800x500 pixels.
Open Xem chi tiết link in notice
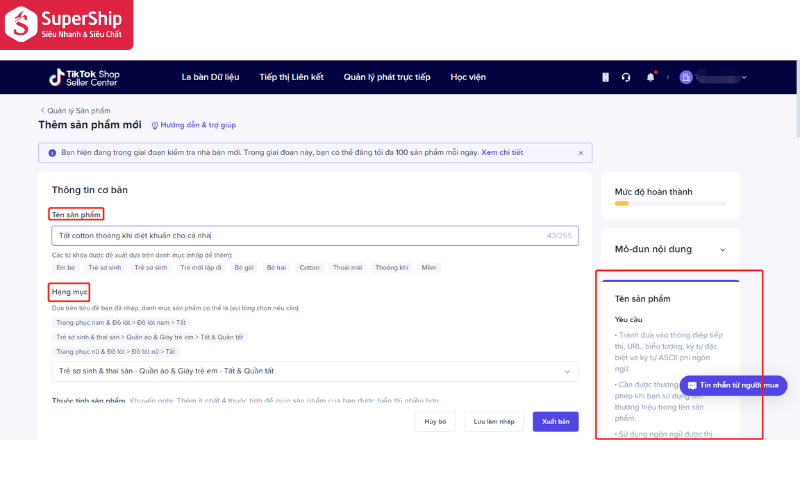[502, 153]
